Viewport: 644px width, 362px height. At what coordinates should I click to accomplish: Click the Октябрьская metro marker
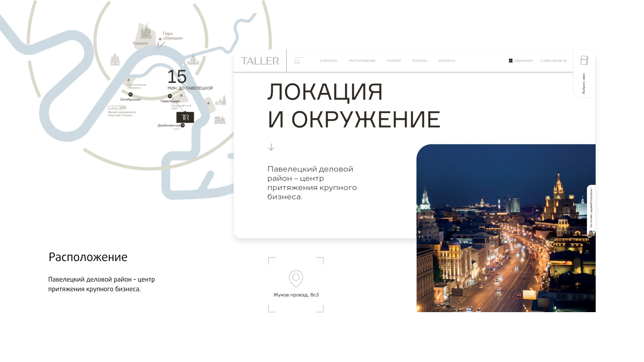click(130, 95)
